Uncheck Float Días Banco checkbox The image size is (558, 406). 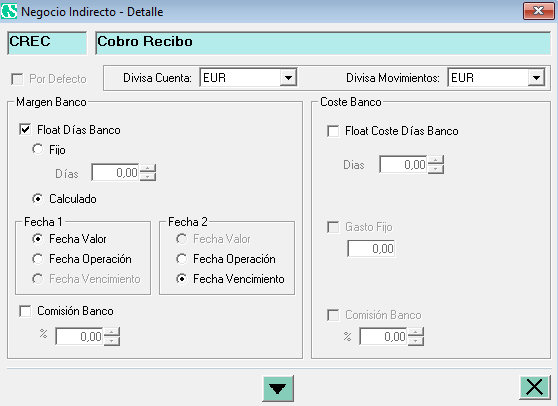pos(25,130)
